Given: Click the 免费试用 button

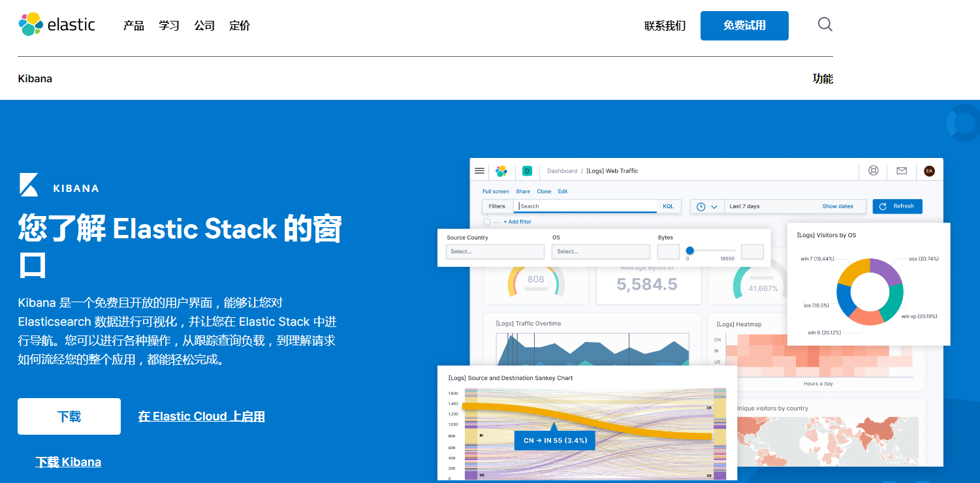Looking at the screenshot, I should [744, 25].
